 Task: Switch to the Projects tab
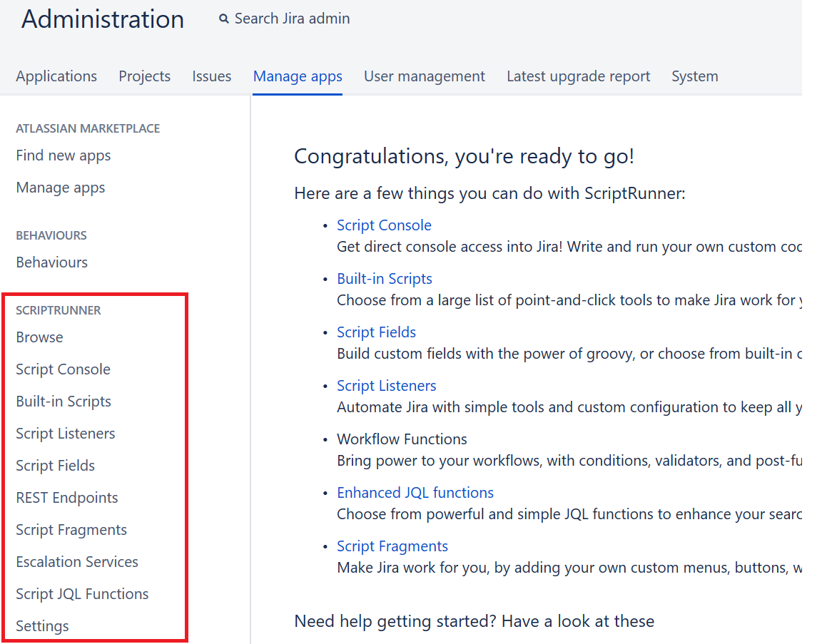[145, 76]
